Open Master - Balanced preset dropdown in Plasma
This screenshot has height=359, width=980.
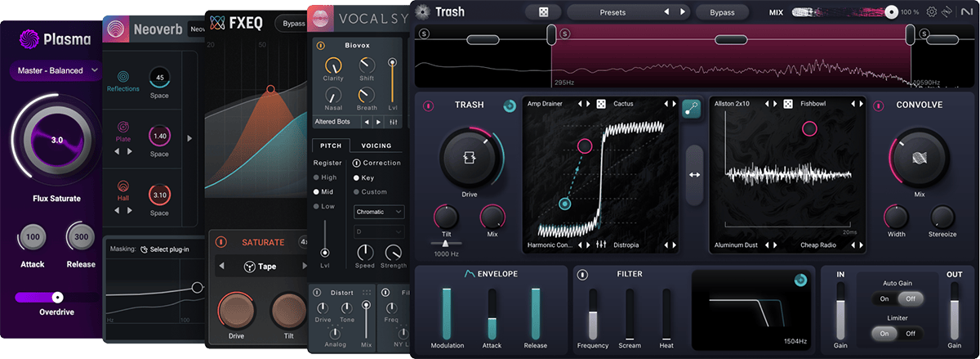click(54, 70)
